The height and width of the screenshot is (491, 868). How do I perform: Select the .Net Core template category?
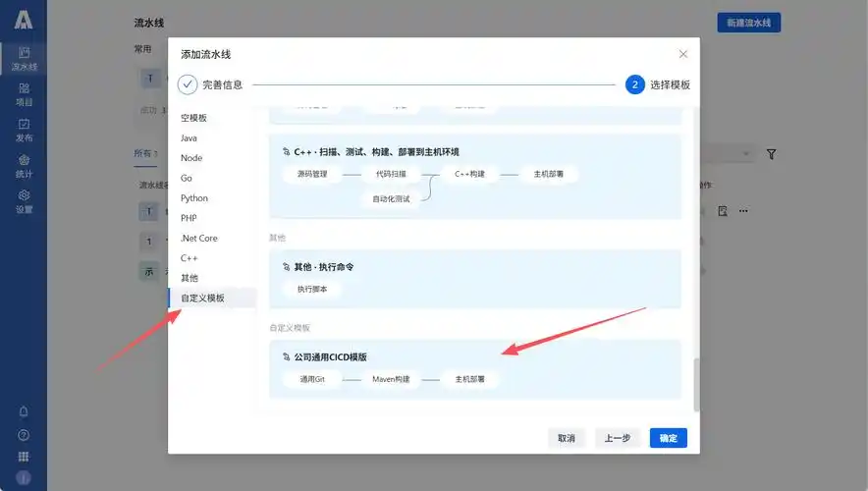199,238
